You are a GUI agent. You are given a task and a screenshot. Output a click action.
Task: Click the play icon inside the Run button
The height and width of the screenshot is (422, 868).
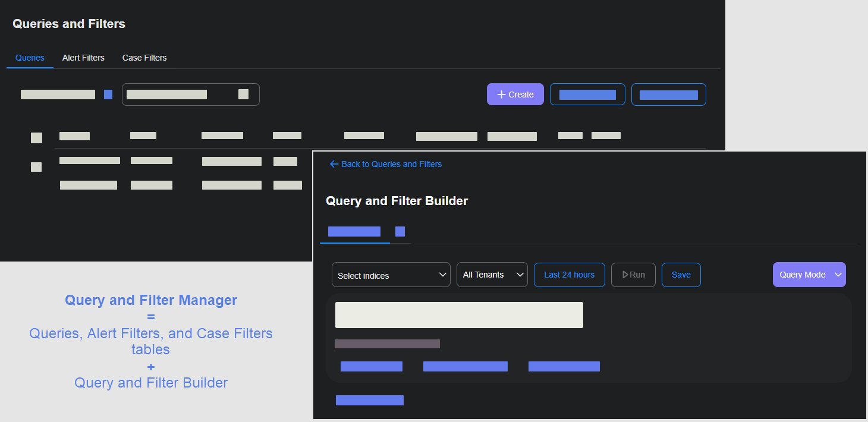point(625,275)
